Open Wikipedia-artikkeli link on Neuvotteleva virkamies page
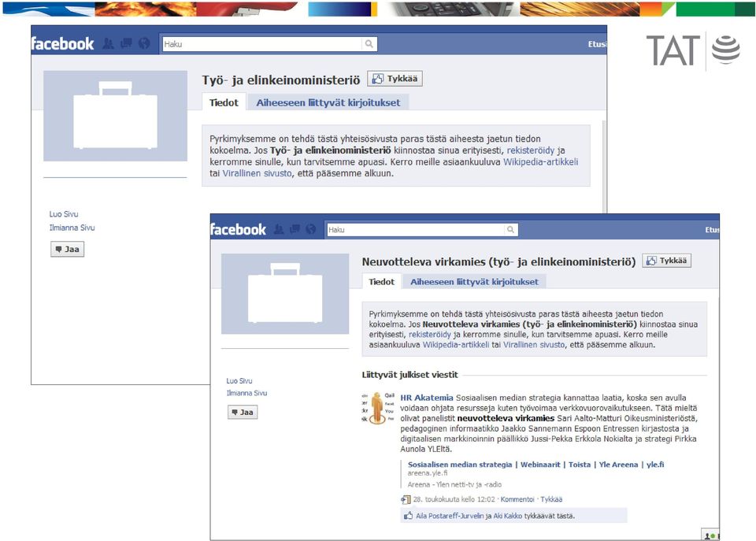The image size is (756, 541). (x=456, y=345)
